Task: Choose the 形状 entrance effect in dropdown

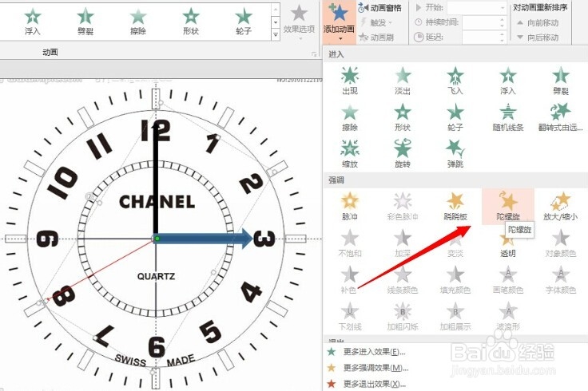Action: [403, 117]
